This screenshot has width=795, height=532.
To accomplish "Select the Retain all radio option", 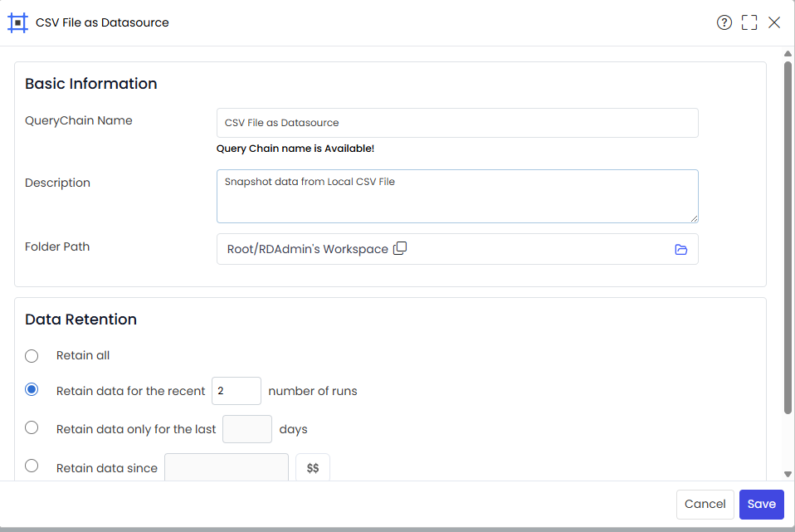I will [32, 355].
